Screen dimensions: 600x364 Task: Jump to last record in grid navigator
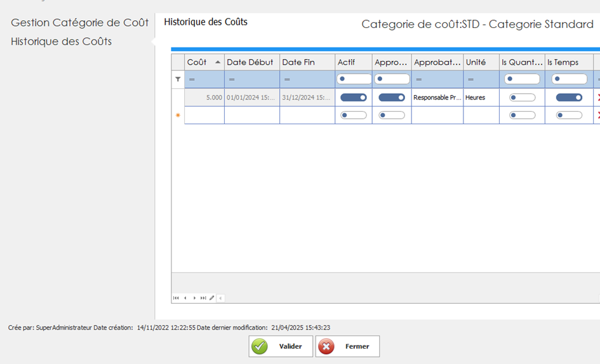click(x=203, y=297)
